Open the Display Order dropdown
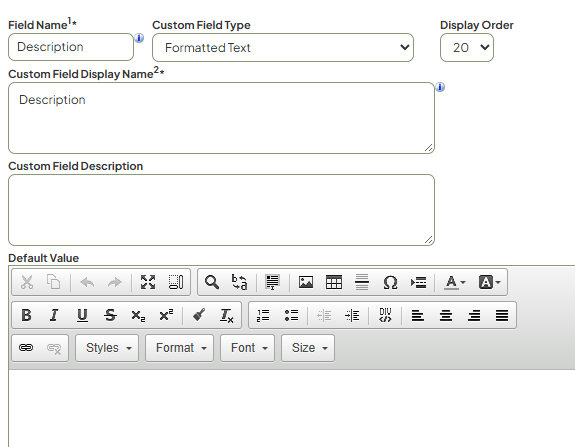This screenshot has width=575, height=447. tap(467, 48)
